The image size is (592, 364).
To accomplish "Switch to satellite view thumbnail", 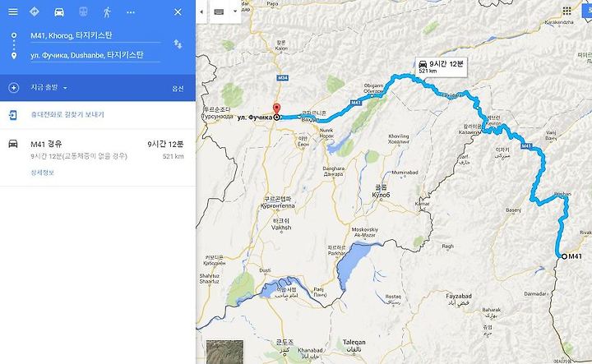I will [224, 352].
